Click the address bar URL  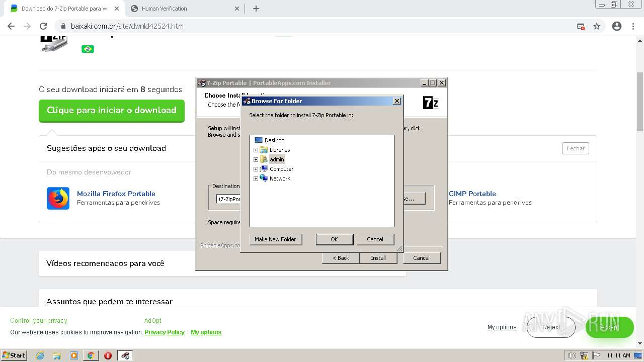point(127,26)
